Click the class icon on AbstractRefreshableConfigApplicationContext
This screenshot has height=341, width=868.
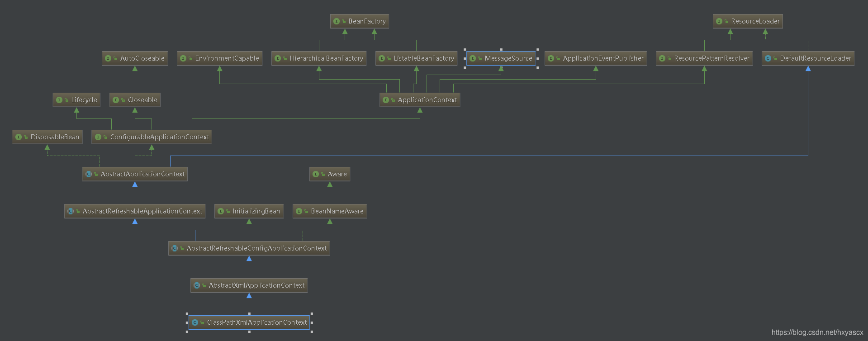pyautogui.click(x=175, y=248)
